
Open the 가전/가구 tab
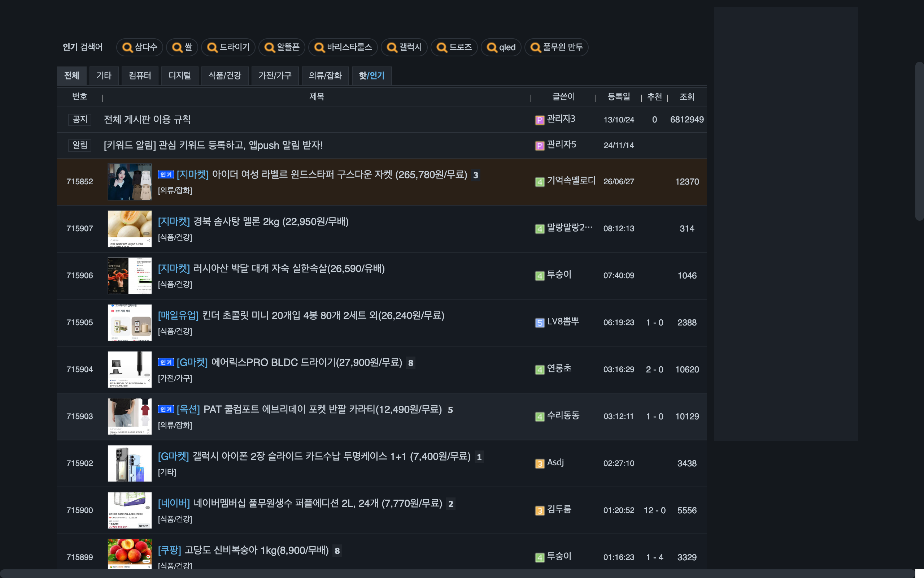pyautogui.click(x=275, y=76)
